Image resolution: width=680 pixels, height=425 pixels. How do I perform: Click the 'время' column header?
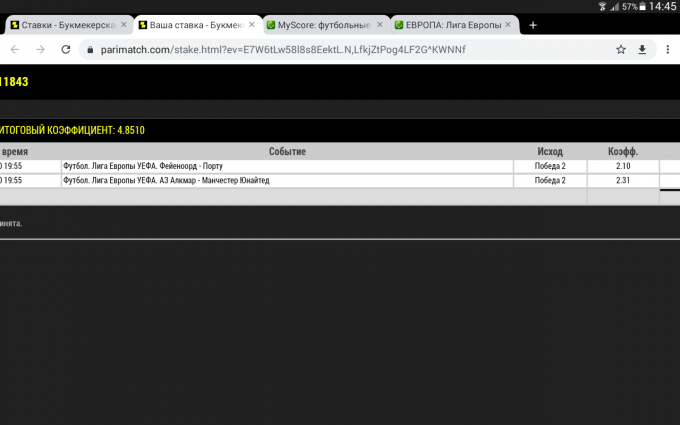click(x=14, y=151)
